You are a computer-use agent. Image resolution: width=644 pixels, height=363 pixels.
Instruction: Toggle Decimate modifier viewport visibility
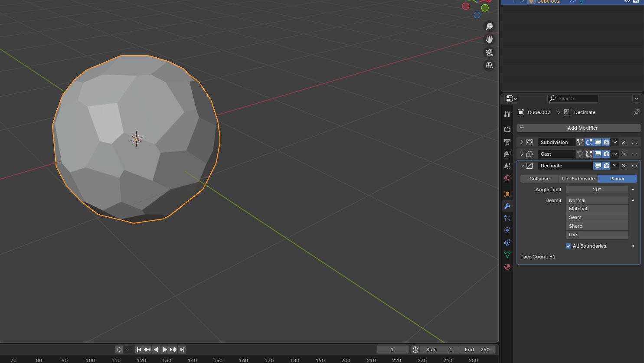click(598, 166)
